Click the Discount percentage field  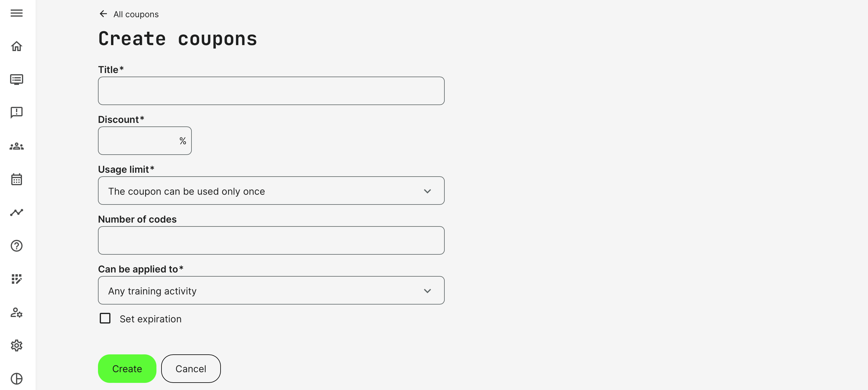(138, 141)
